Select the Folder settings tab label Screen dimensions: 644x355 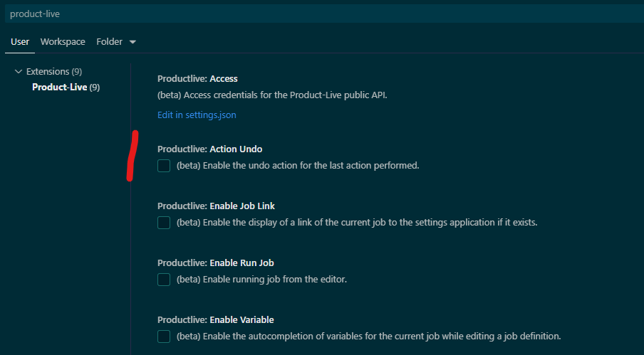point(110,42)
